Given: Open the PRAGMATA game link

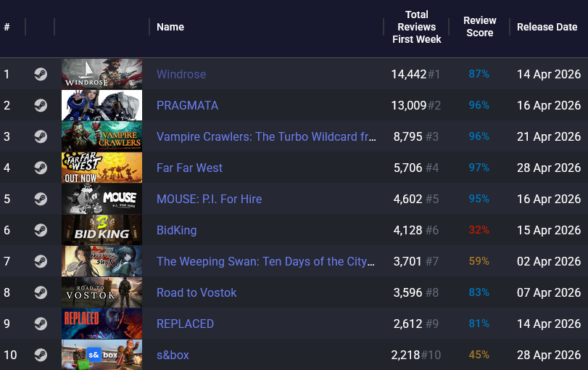Looking at the screenshot, I should [x=187, y=105].
